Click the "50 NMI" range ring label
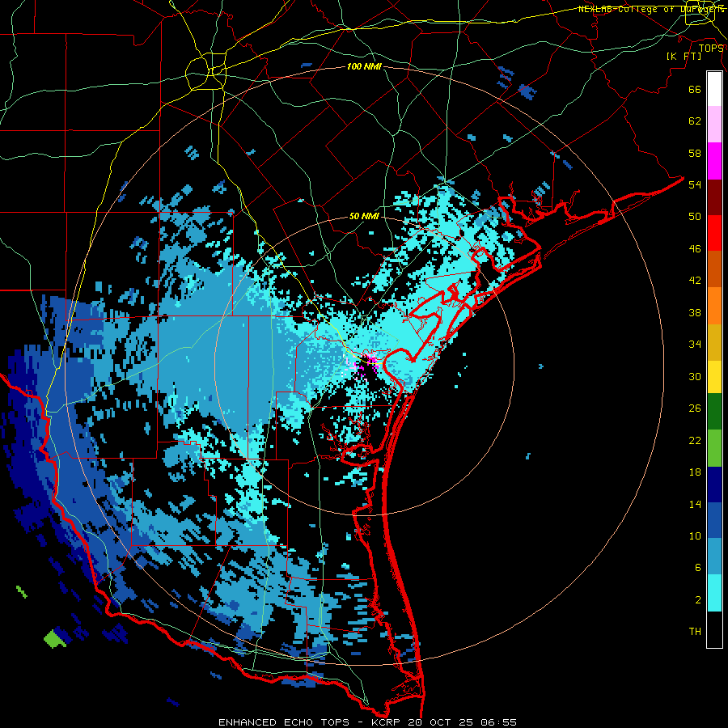 pyautogui.click(x=364, y=216)
